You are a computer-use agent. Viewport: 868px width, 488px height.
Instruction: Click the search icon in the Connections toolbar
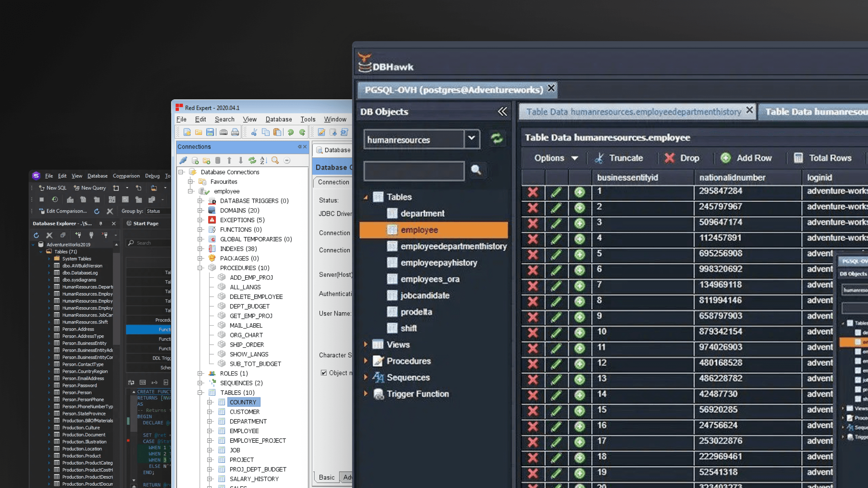click(275, 161)
